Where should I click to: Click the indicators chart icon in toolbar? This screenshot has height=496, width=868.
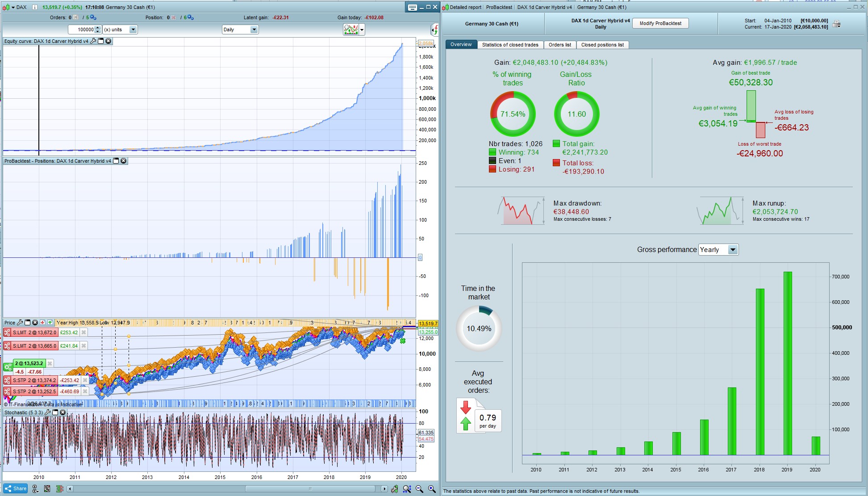351,30
